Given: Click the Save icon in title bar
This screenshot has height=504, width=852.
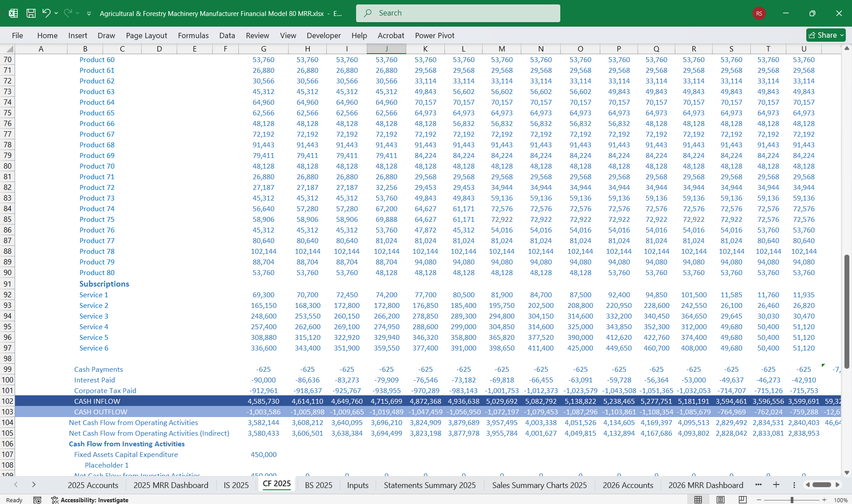Looking at the screenshot, I should pos(31,13).
